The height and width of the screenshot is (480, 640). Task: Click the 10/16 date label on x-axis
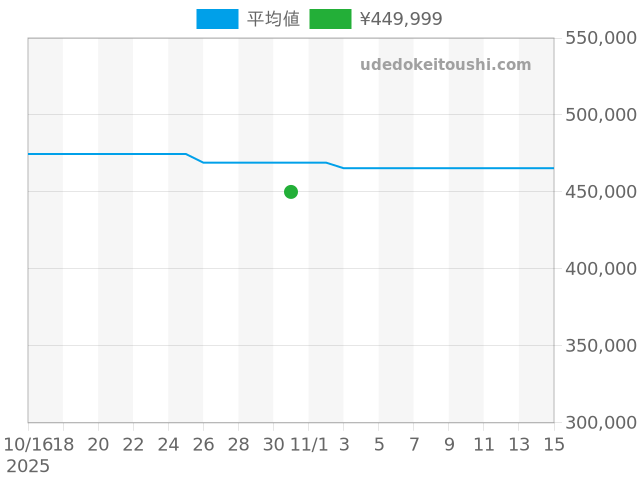[x=27, y=445]
